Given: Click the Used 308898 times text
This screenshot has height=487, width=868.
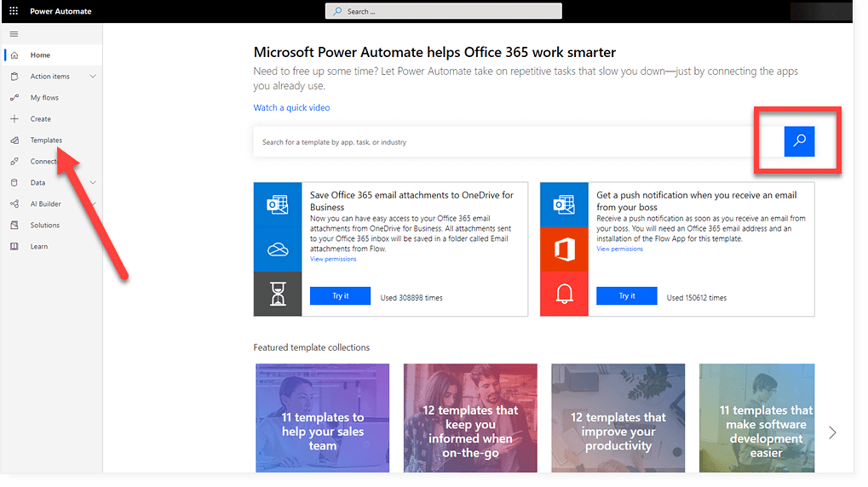Looking at the screenshot, I should pos(411,298).
